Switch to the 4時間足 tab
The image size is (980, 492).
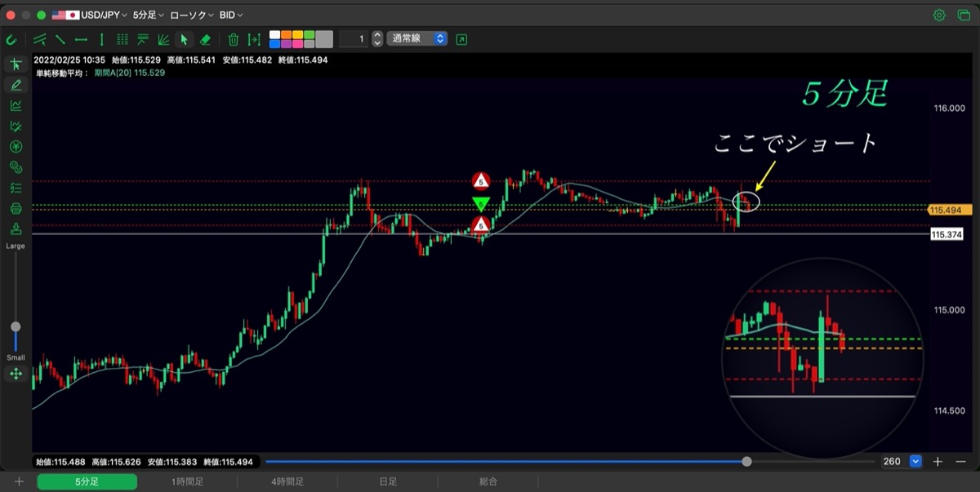click(x=287, y=482)
